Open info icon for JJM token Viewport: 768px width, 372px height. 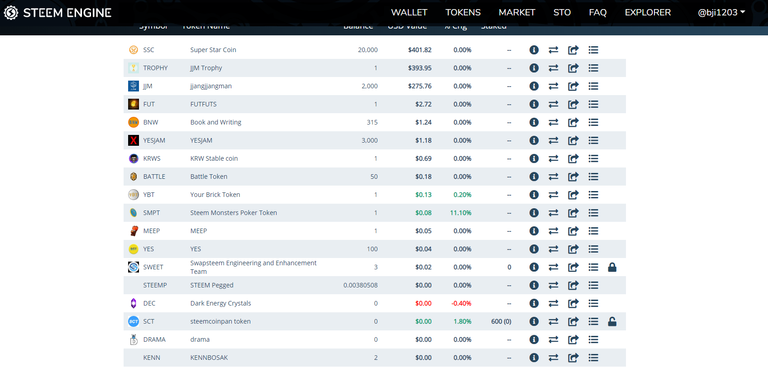[534, 86]
